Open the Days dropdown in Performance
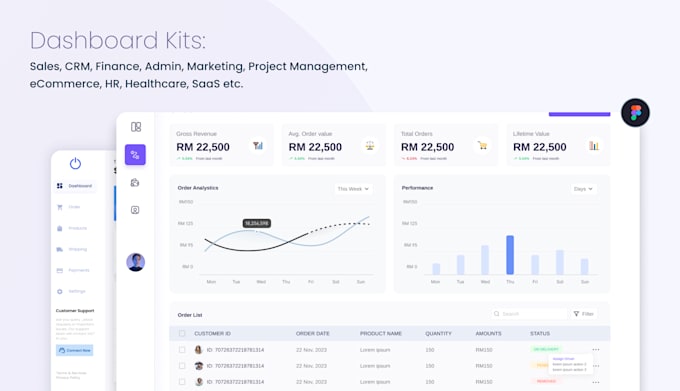 click(583, 189)
